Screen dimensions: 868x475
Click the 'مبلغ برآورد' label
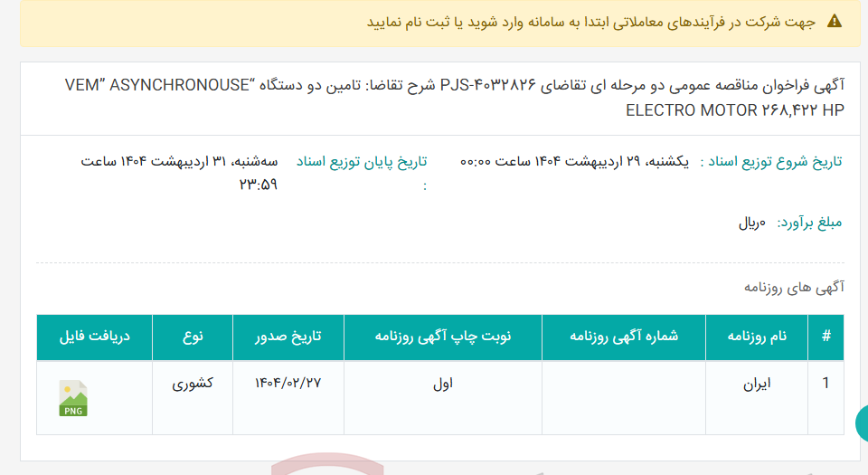[x=809, y=223]
